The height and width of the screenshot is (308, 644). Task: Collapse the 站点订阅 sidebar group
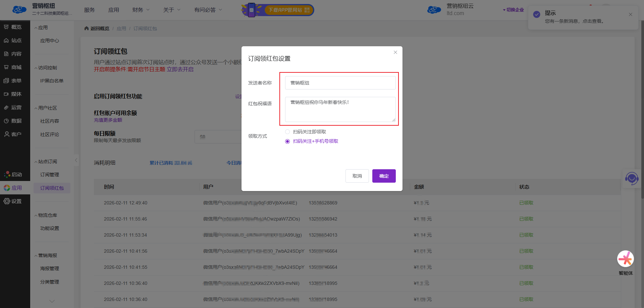pyautogui.click(x=47, y=162)
